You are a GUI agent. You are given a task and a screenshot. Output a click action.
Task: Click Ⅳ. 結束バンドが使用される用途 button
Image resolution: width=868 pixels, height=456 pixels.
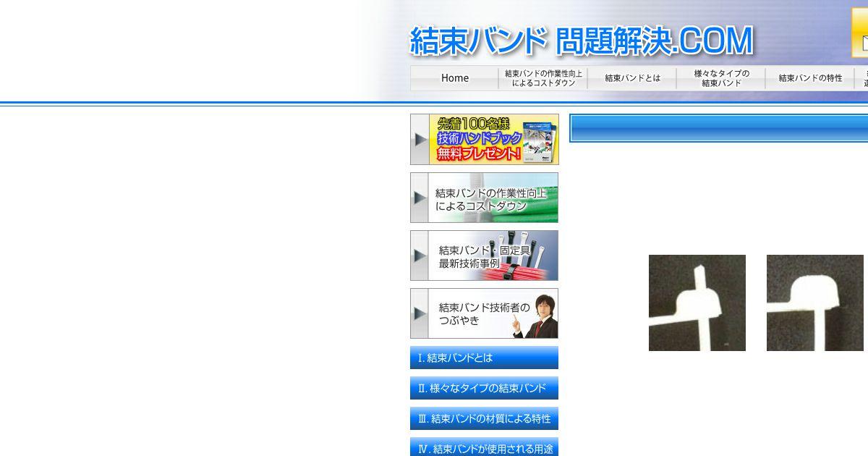(x=485, y=447)
